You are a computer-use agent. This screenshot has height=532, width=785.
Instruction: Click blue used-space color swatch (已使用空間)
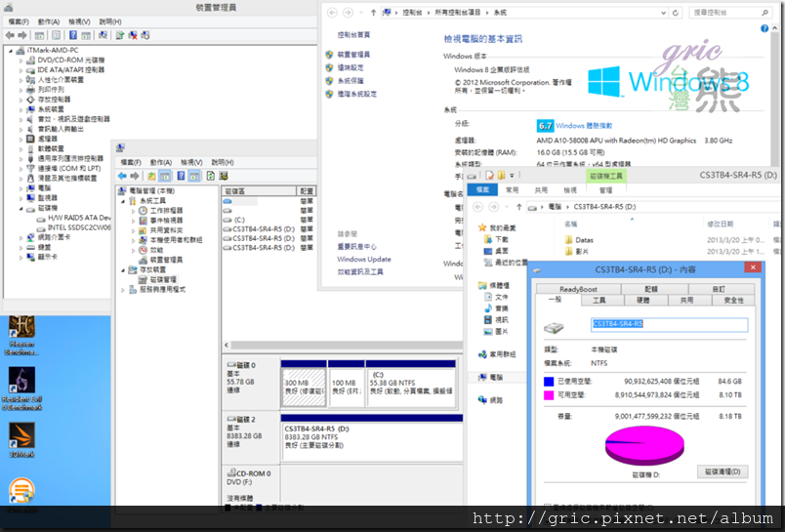pos(549,382)
